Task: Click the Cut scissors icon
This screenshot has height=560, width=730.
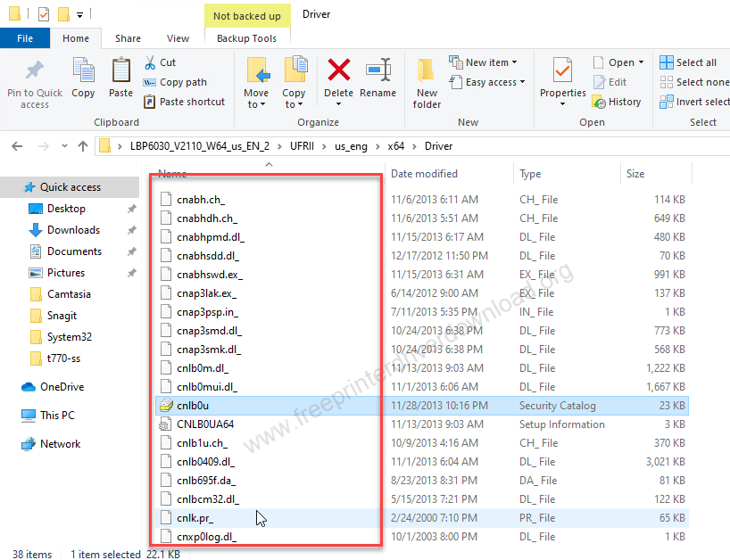Action: tap(150, 62)
